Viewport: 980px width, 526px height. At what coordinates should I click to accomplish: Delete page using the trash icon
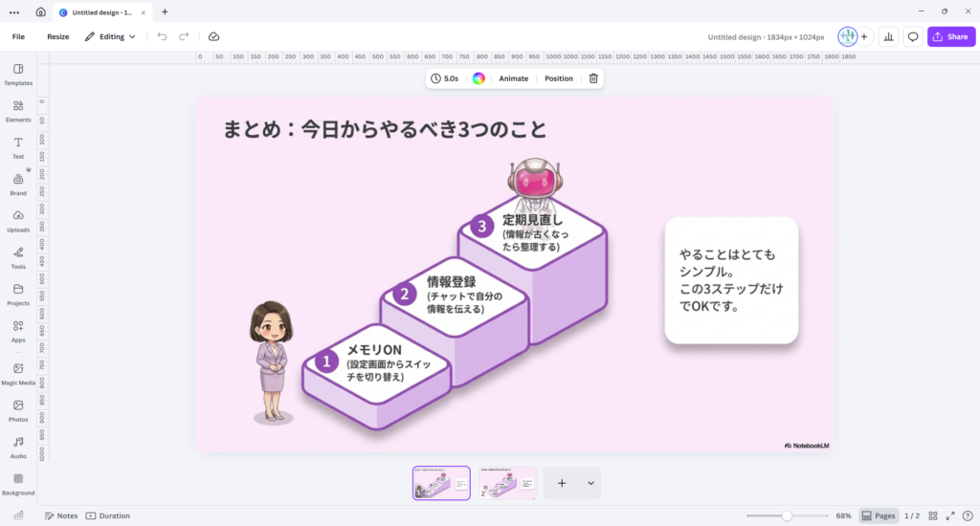[x=593, y=78]
